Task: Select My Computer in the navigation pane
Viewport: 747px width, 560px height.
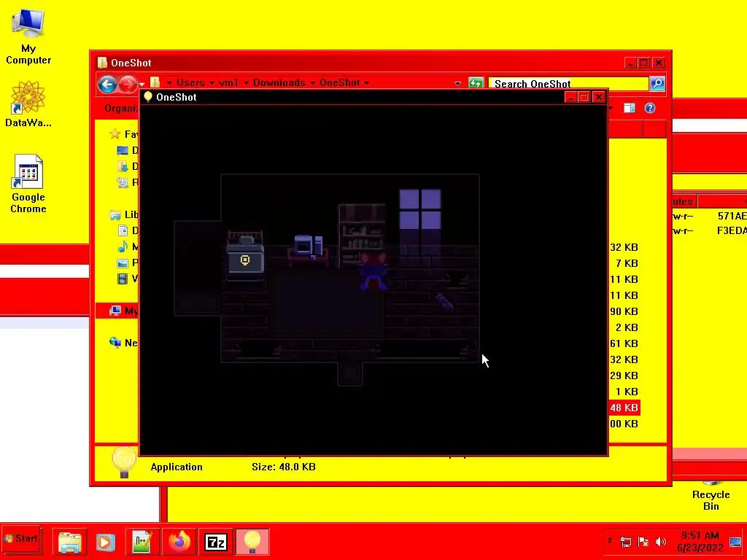Action: pos(117,311)
